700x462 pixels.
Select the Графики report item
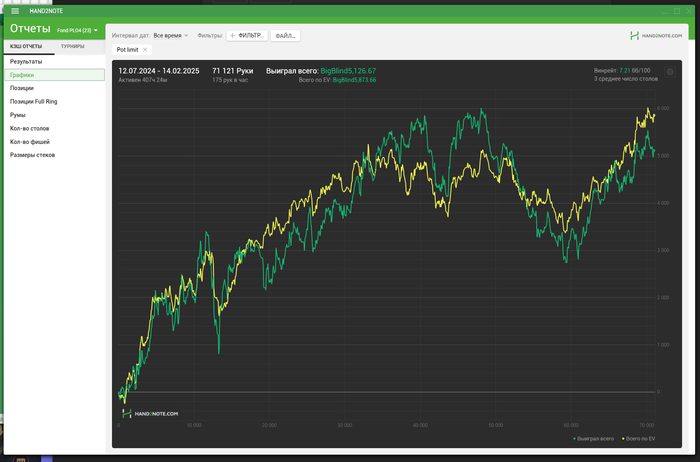[22, 75]
